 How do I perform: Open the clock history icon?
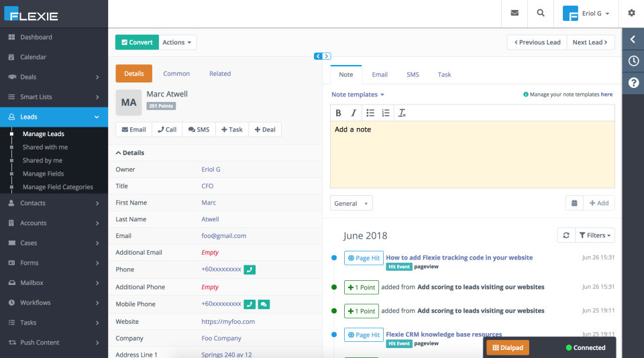pyautogui.click(x=633, y=61)
